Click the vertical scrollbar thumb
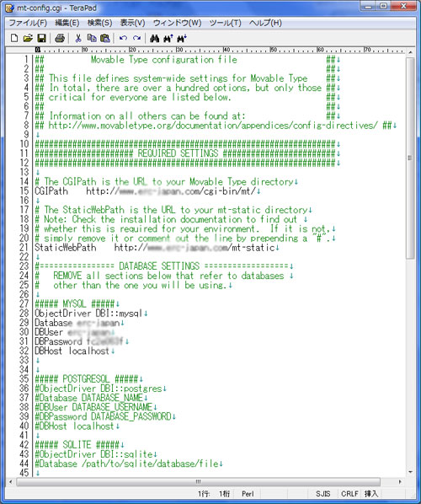Screen dimensions: 421x504 coord(410,158)
